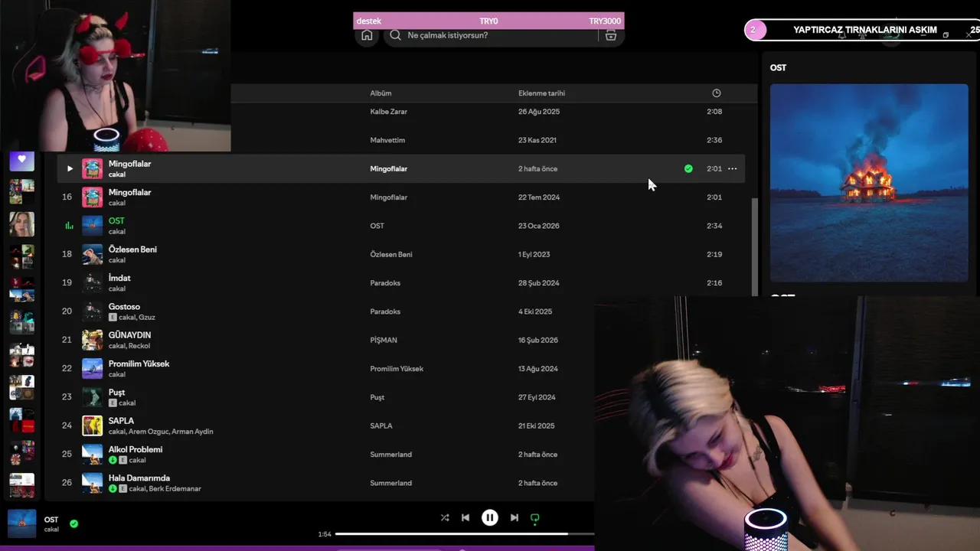This screenshot has width=980, height=551.
Task: Sort the list by Eklenme tarihi header
Action: pyautogui.click(x=541, y=93)
